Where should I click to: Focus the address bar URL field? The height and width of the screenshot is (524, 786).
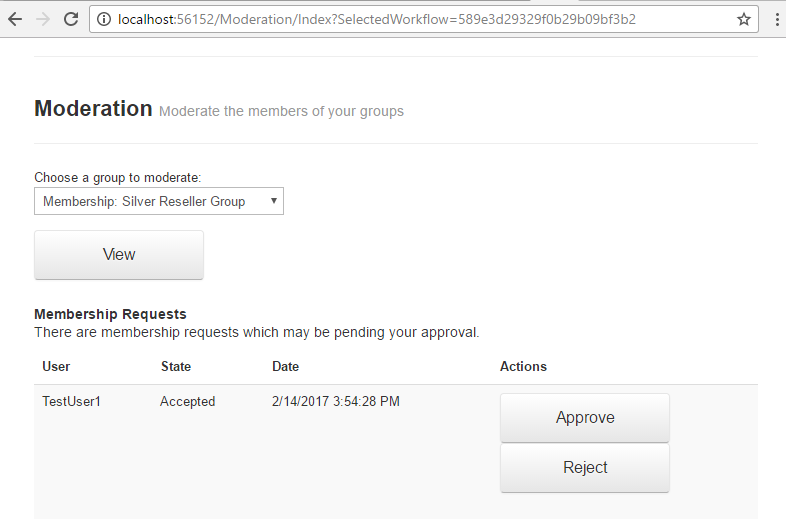pyautogui.click(x=400, y=19)
